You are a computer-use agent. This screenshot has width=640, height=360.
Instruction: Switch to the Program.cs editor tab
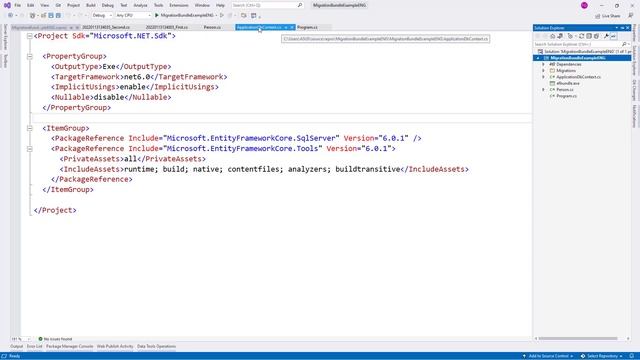[307, 27]
